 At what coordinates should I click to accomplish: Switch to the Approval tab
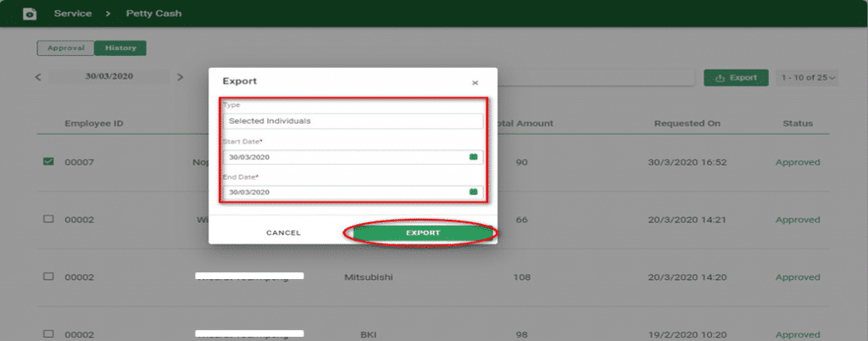pyautogui.click(x=65, y=48)
